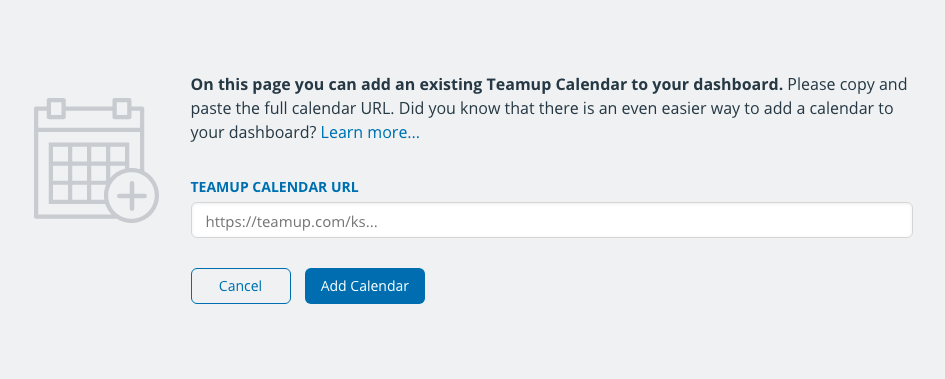Click the "Add Calendar" text label
The image size is (945, 379).
365,286
